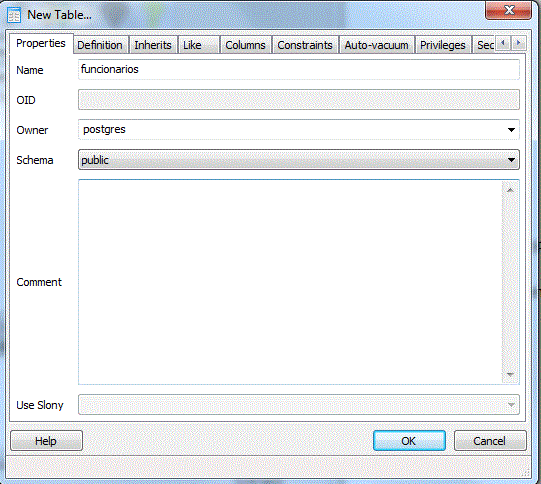The width and height of the screenshot is (541, 484).
Task: Focus the Name field containing funcionarios
Action: click(299, 70)
